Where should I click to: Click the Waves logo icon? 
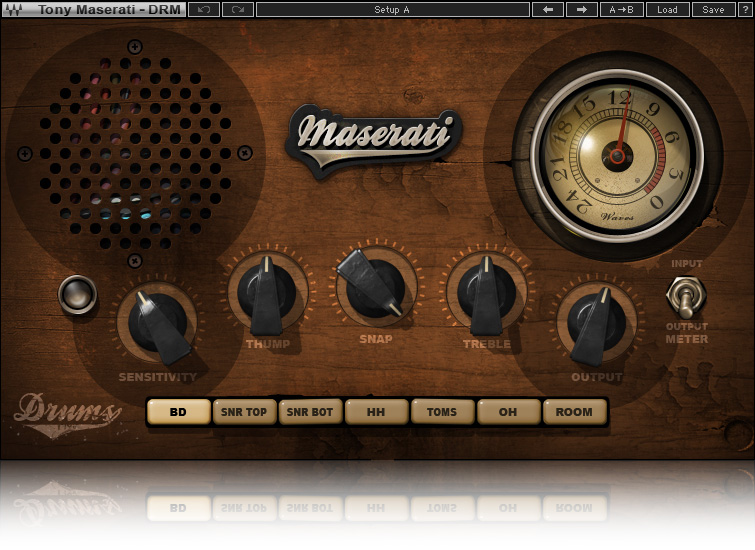[14, 9]
